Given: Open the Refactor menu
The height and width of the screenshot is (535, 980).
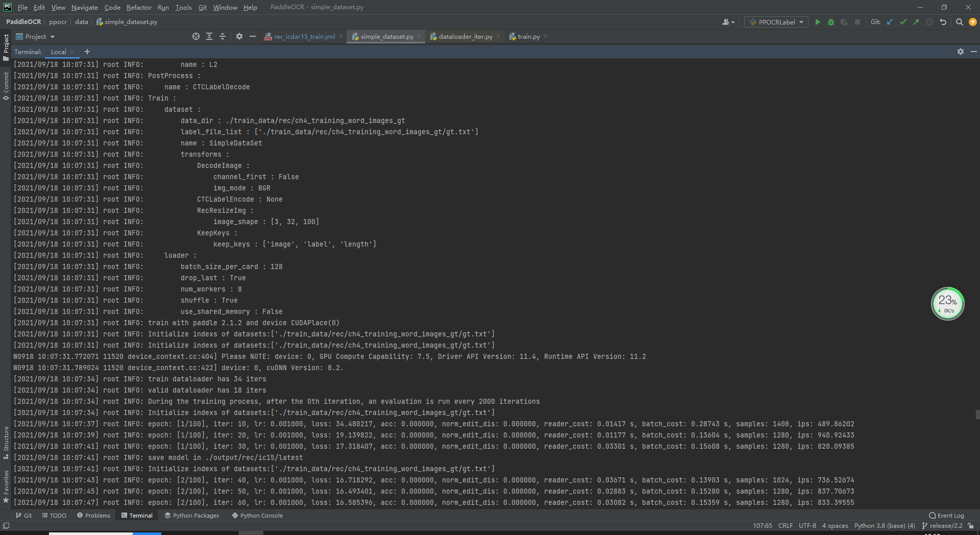Looking at the screenshot, I should click(x=139, y=7).
